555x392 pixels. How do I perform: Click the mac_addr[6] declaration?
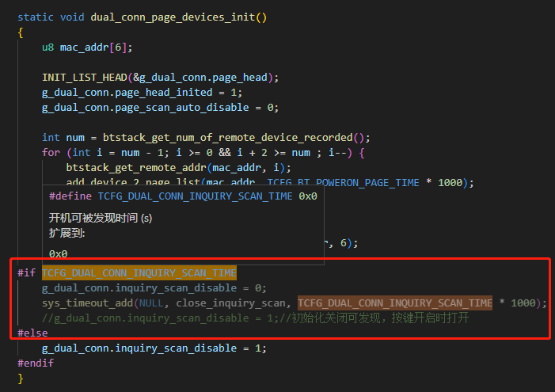click(87, 48)
